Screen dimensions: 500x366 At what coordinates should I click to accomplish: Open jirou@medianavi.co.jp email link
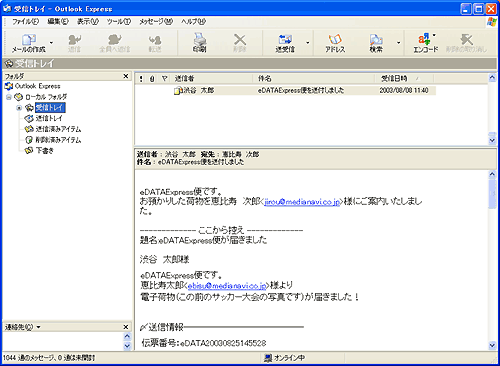[302, 202]
